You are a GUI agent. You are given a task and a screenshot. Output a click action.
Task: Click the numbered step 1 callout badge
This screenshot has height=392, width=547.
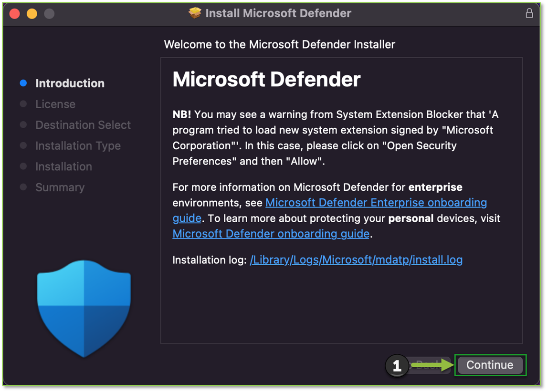[397, 366]
